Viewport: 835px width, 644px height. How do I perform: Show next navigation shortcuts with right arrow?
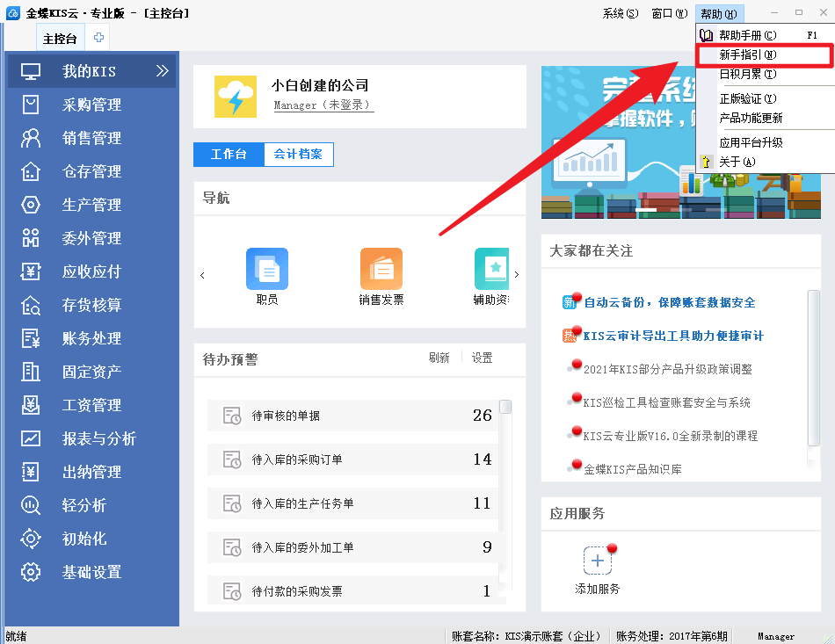tap(517, 275)
